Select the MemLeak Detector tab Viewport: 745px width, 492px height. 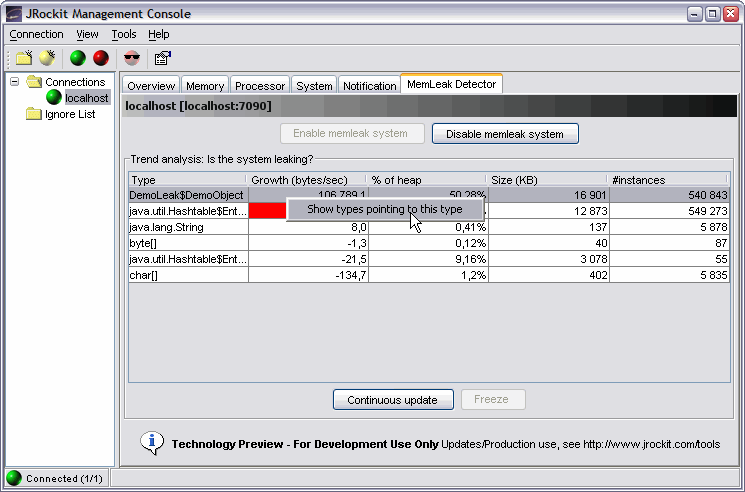tap(451, 84)
